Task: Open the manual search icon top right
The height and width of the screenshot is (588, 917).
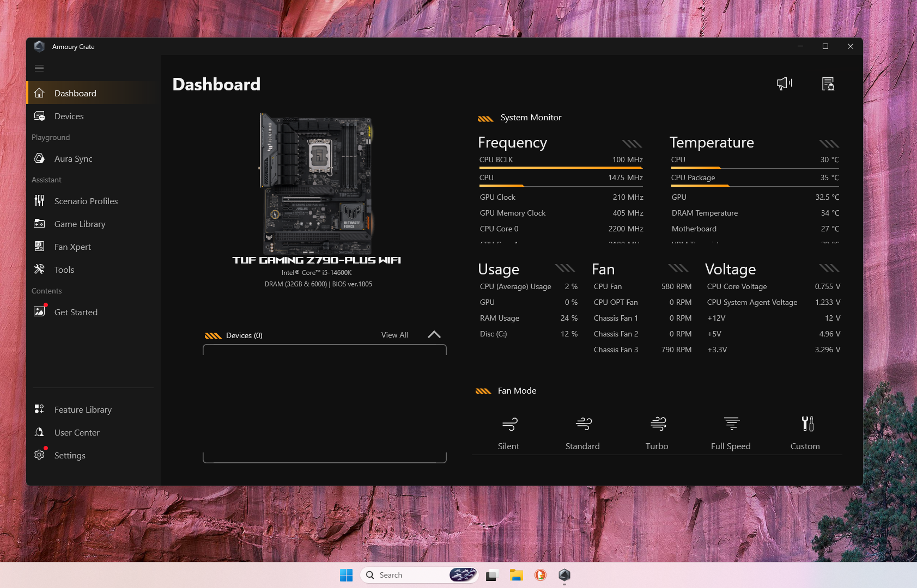Action: (828, 84)
